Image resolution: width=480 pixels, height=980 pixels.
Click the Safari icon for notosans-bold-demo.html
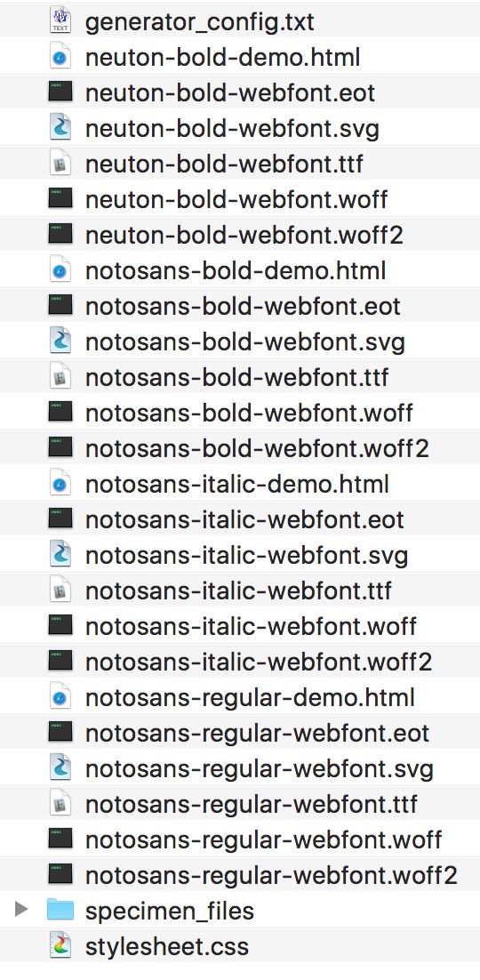[60, 270]
